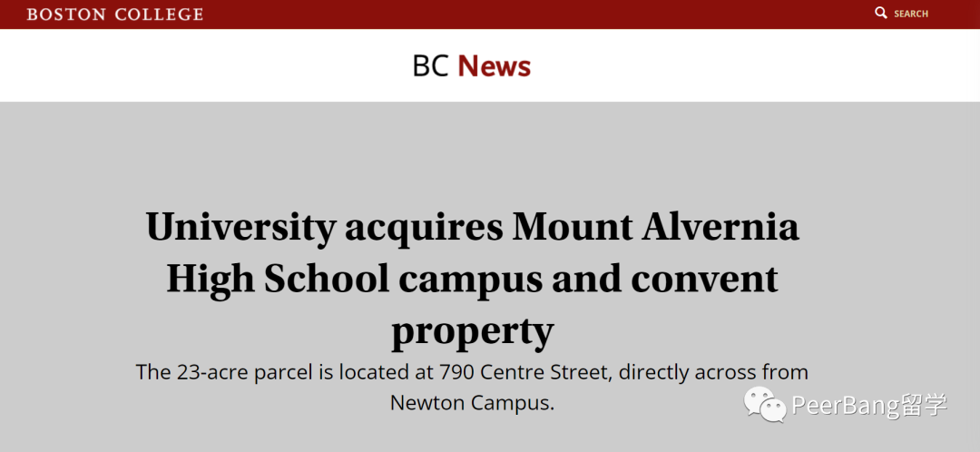This screenshot has width=980, height=452.
Task: Open the Boston College home logo
Action: pos(115,14)
